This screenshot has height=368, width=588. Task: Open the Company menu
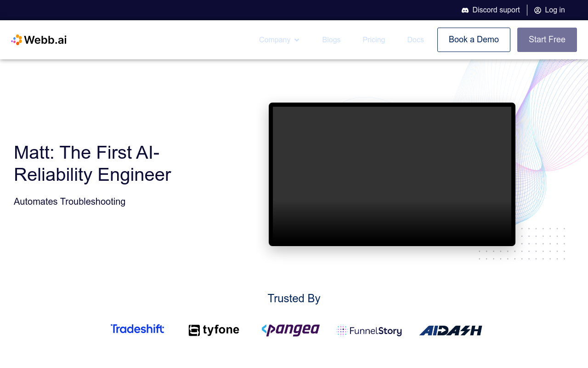[x=275, y=40]
